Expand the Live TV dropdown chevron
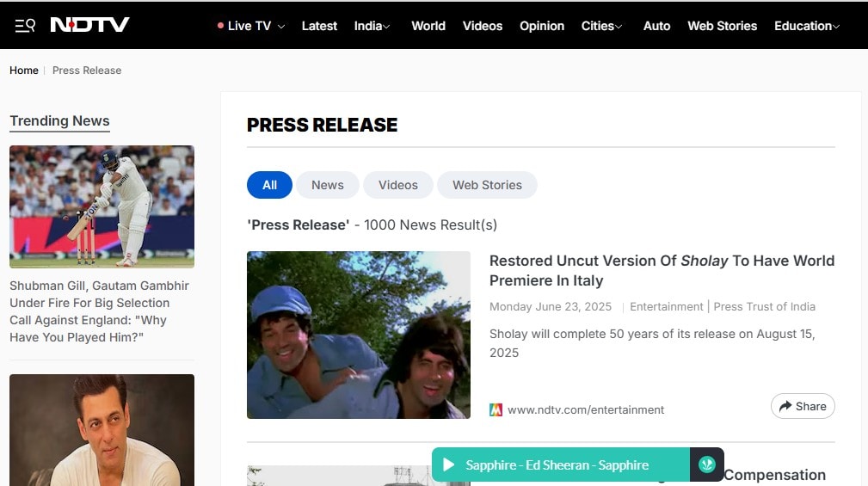868x486 pixels. [x=281, y=27]
